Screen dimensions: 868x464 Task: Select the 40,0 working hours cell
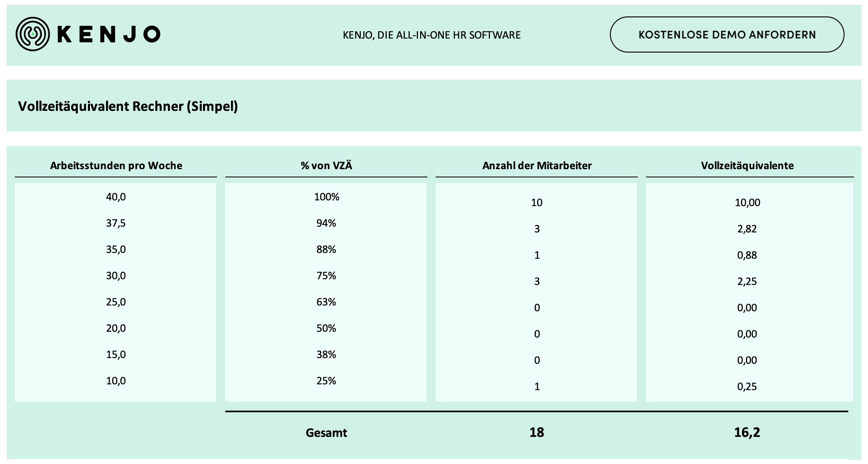tap(116, 197)
